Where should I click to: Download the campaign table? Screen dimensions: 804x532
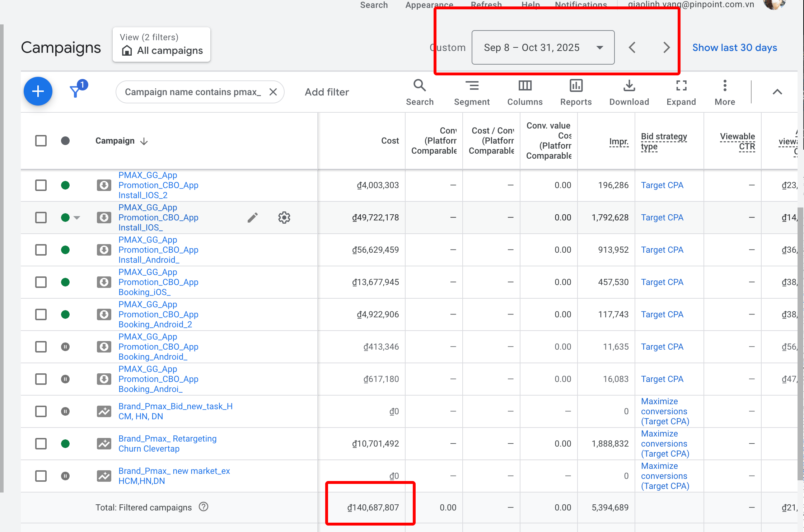click(x=629, y=93)
